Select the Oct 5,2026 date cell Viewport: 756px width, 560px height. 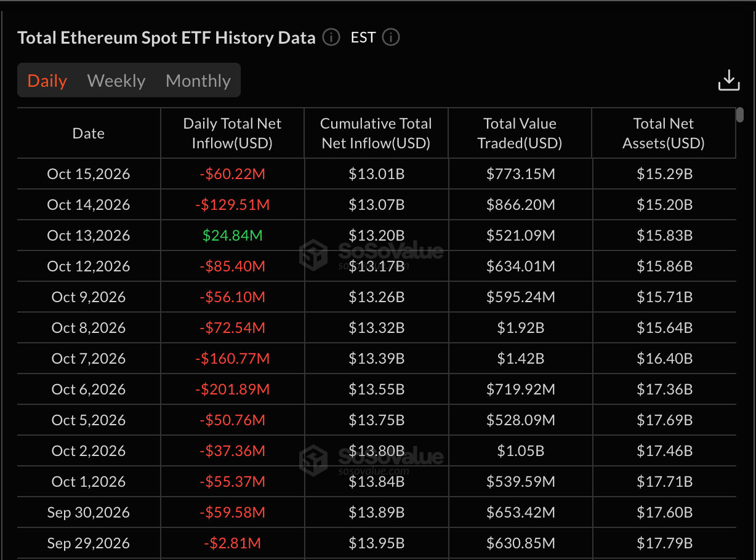click(89, 420)
